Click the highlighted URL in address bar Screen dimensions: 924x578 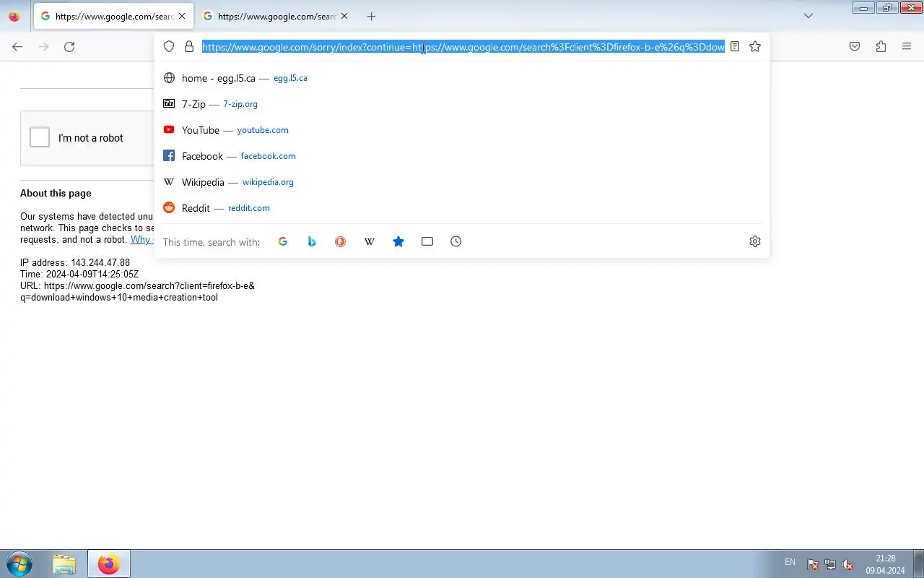(463, 47)
